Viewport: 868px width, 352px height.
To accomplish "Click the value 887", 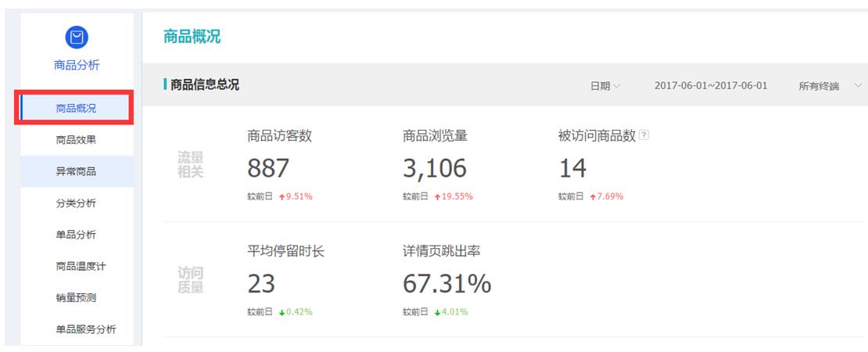I will [x=268, y=168].
